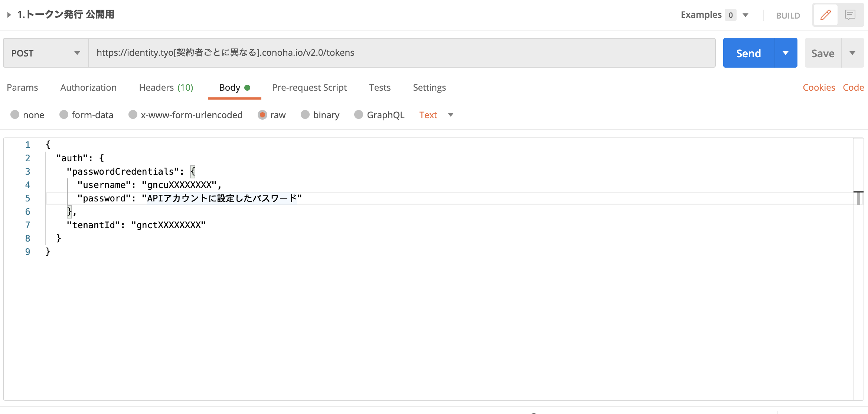Open the Cookies link
This screenshot has width=868, height=414.
819,88
